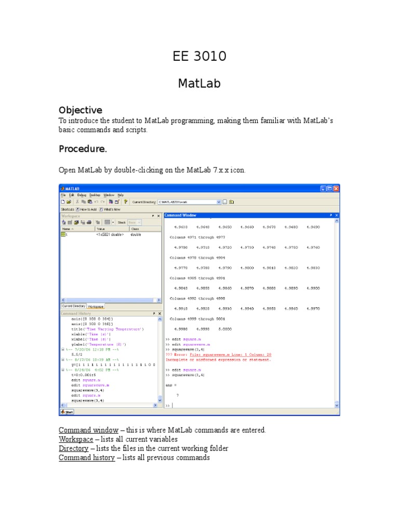Viewport: 399px width, 532px height.
Task: Click Command Window scrollbar up arrow
Action: [337, 221]
